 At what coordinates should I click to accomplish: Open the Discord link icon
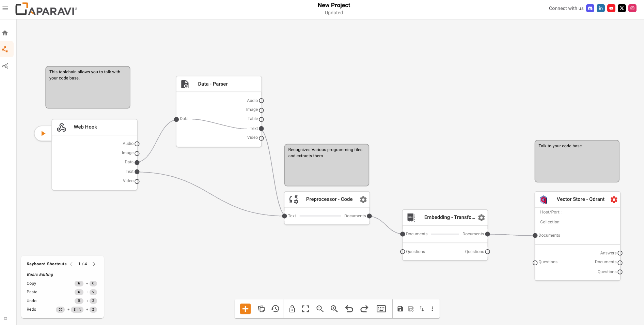(590, 9)
